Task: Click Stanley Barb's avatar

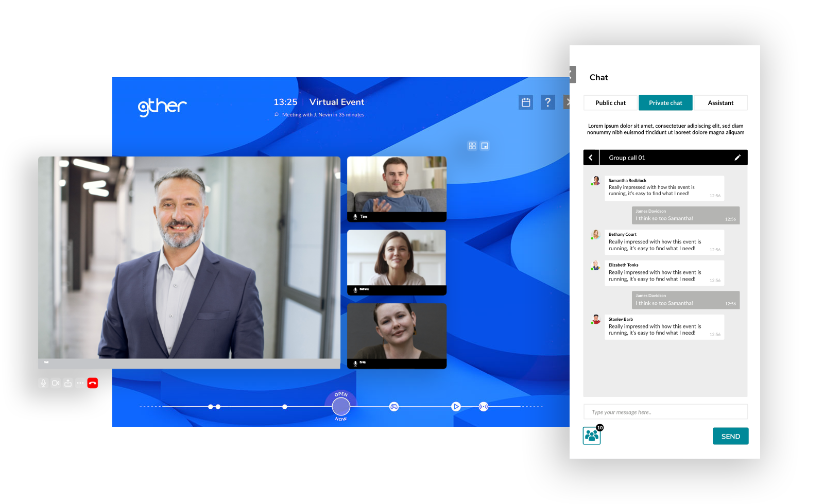Action: [596, 320]
